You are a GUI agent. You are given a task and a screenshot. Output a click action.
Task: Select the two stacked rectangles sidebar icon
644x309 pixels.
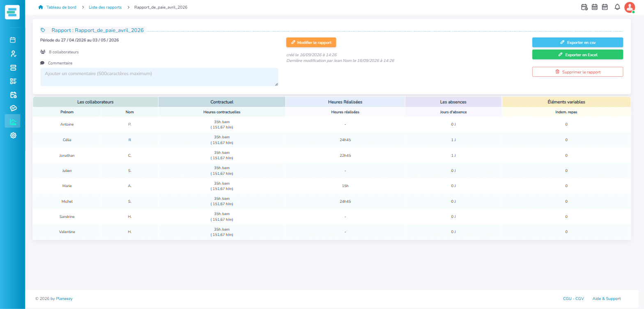13,67
